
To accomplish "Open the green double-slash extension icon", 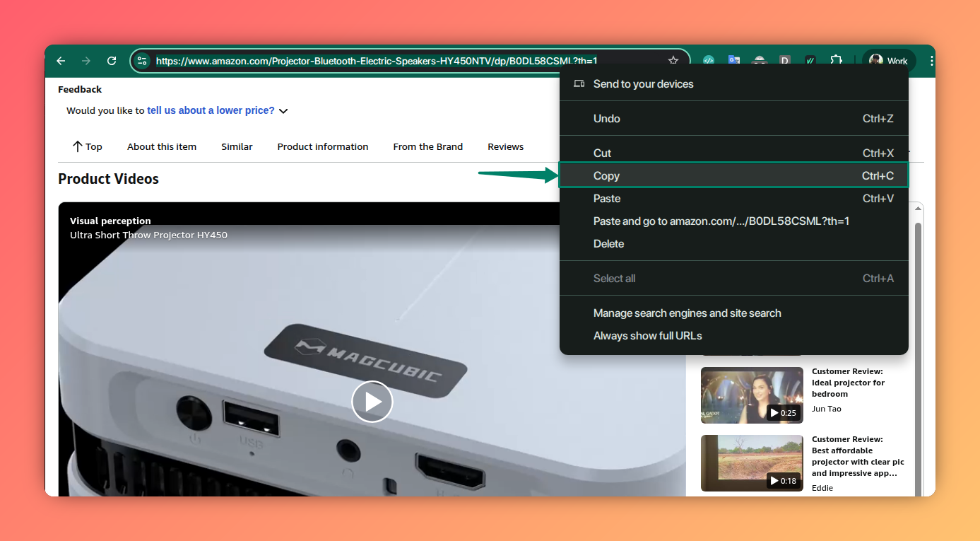I will 810,61.
